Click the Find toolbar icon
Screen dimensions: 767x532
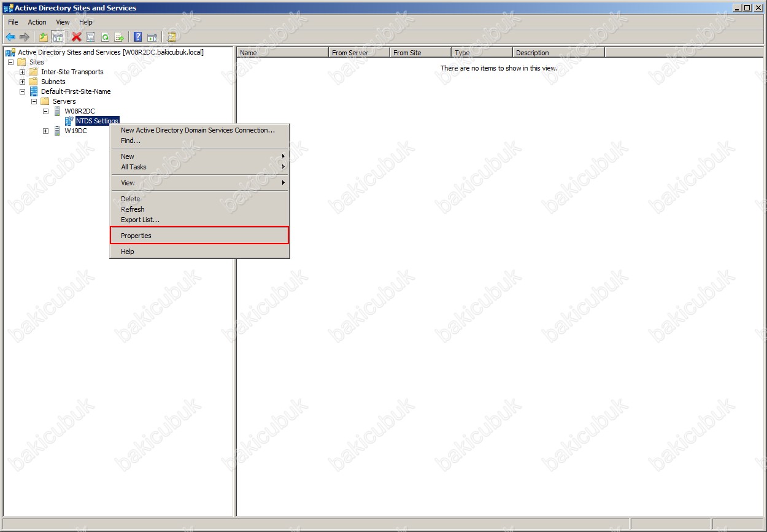(171, 37)
